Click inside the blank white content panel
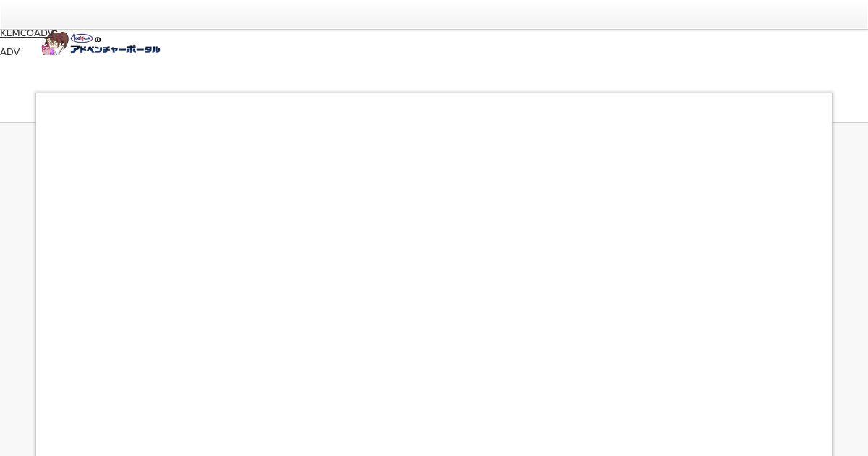Viewport: 868px width, 456px height. 434,275
